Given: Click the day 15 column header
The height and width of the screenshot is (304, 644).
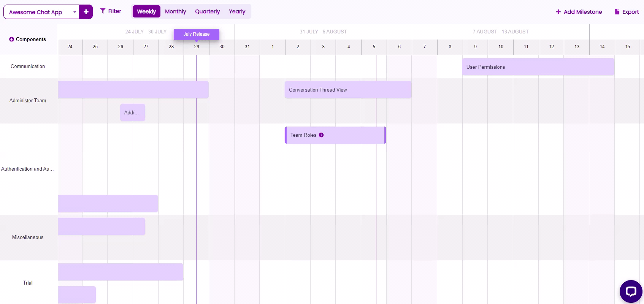Looking at the screenshot, I should 628,47.
